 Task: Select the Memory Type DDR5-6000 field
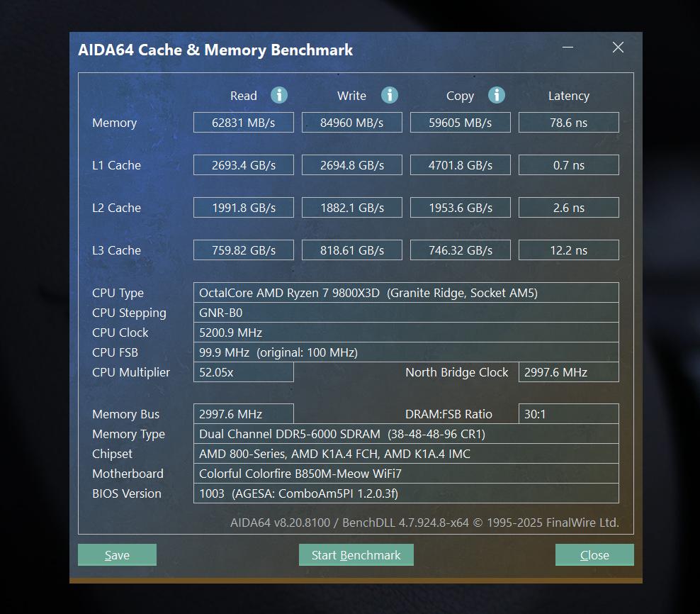(x=406, y=434)
